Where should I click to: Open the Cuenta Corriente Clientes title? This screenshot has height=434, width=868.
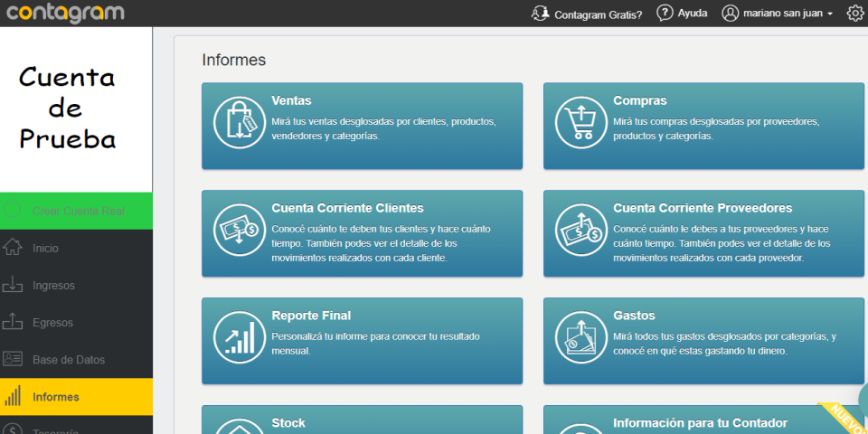point(347,208)
